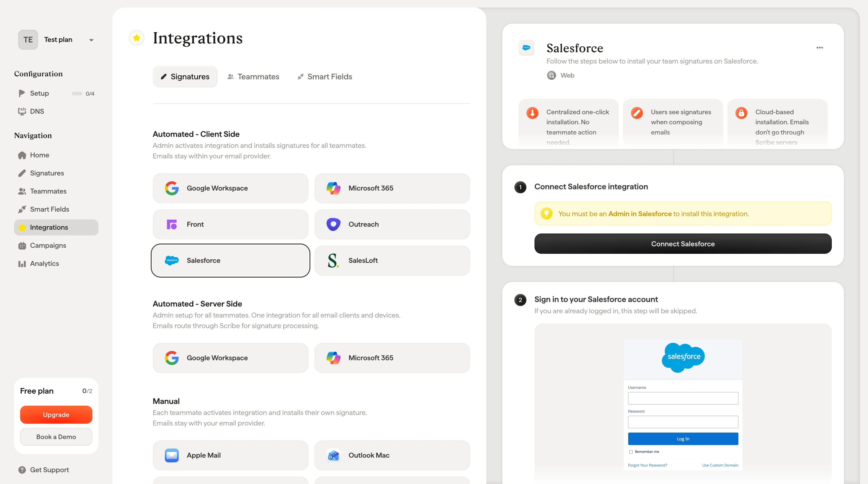Select client-side Microsoft 365 integration

tap(392, 188)
